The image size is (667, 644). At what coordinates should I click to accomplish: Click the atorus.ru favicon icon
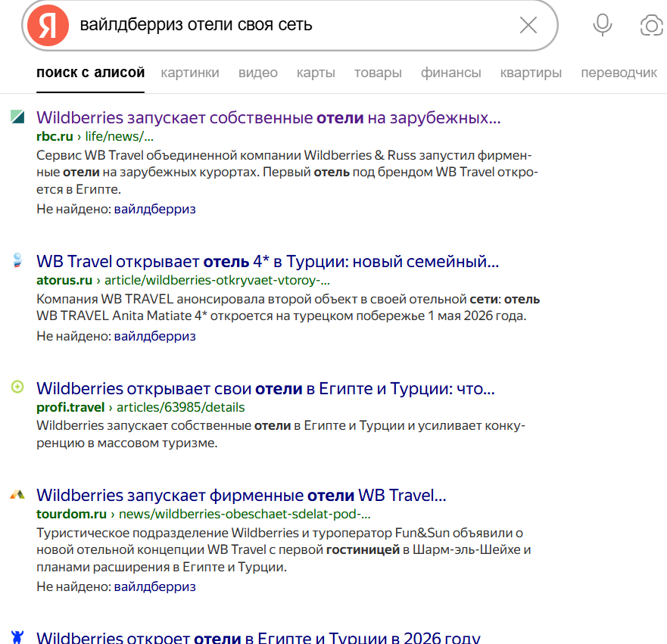point(17,260)
